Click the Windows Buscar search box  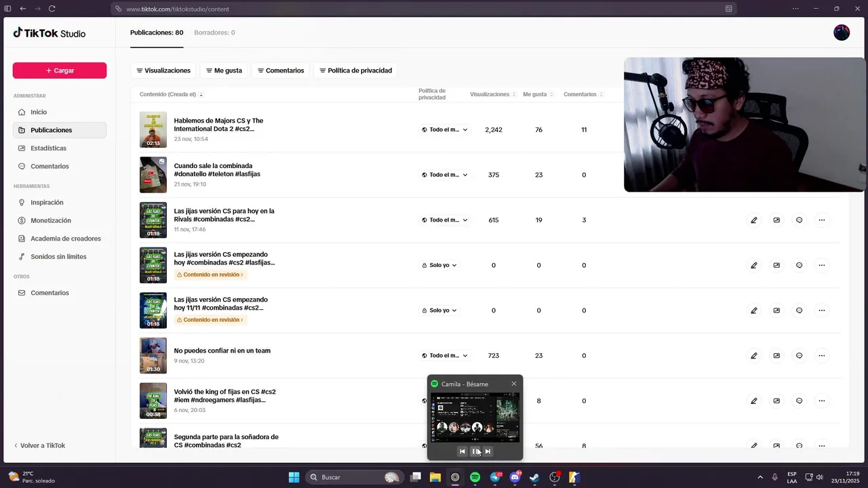(x=354, y=477)
